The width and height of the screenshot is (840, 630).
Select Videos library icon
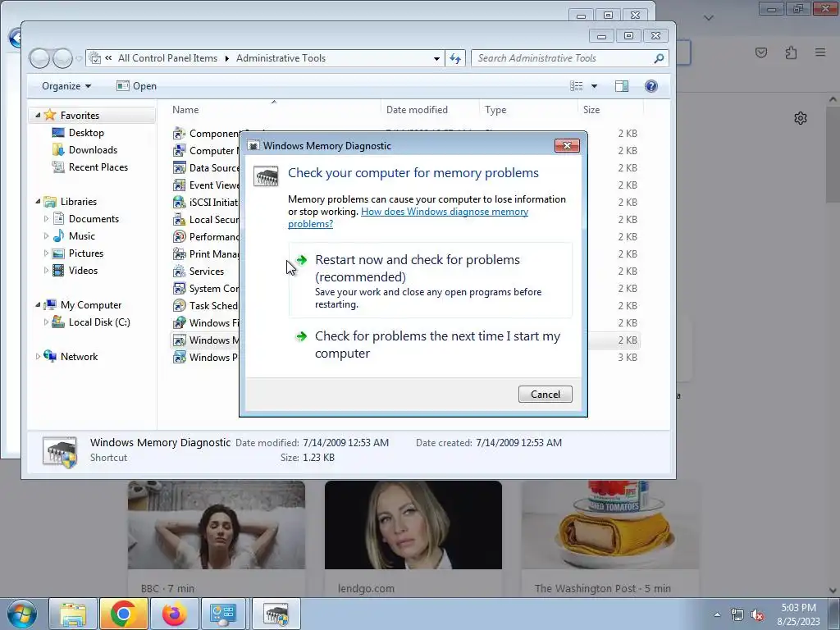click(x=58, y=271)
